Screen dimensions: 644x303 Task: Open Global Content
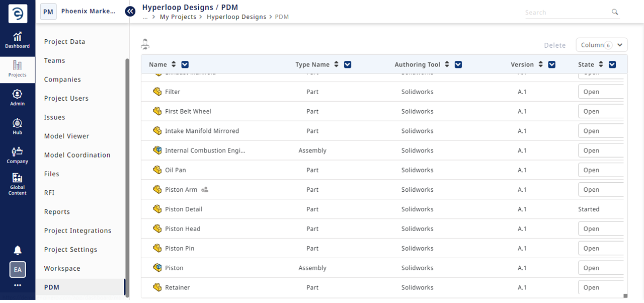tap(18, 184)
